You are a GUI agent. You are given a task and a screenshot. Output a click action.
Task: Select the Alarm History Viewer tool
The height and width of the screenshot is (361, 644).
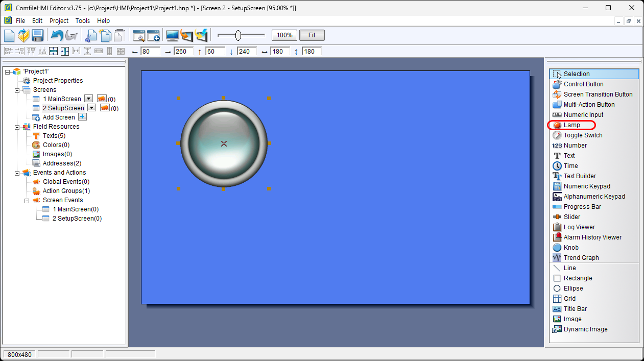[592, 237]
